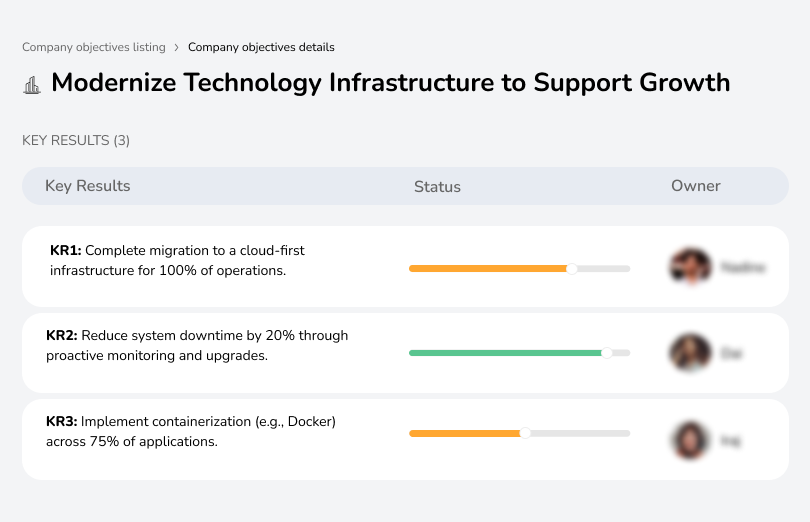The height and width of the screenshot is (522, 810).
Task: Click the KR3 owner avatar
Action: tap(690, 440)
